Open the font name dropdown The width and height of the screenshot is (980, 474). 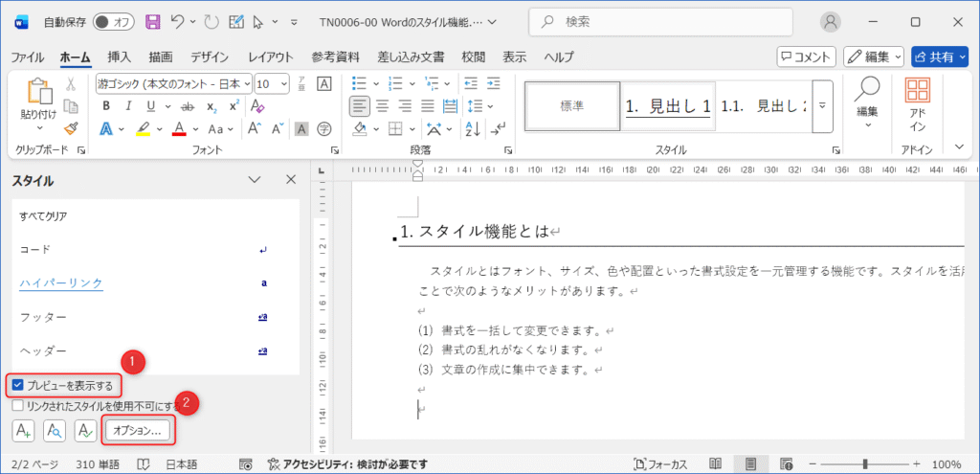[x=174, y=83]
